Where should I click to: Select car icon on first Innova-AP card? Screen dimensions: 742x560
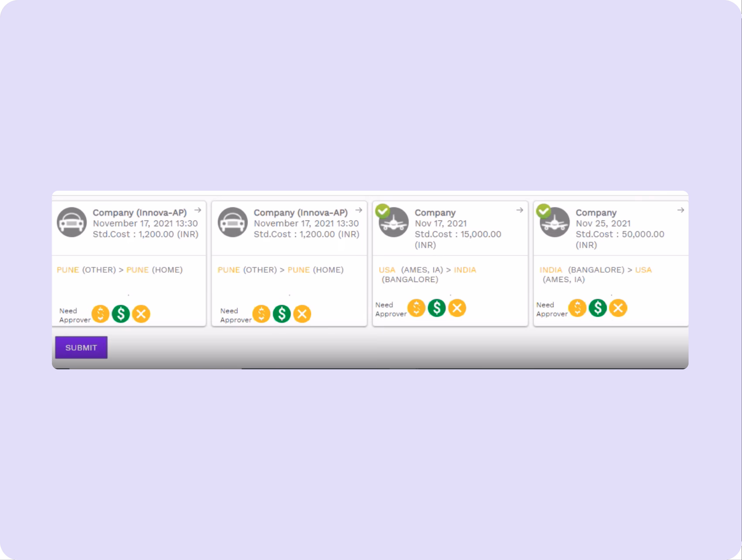72,222
